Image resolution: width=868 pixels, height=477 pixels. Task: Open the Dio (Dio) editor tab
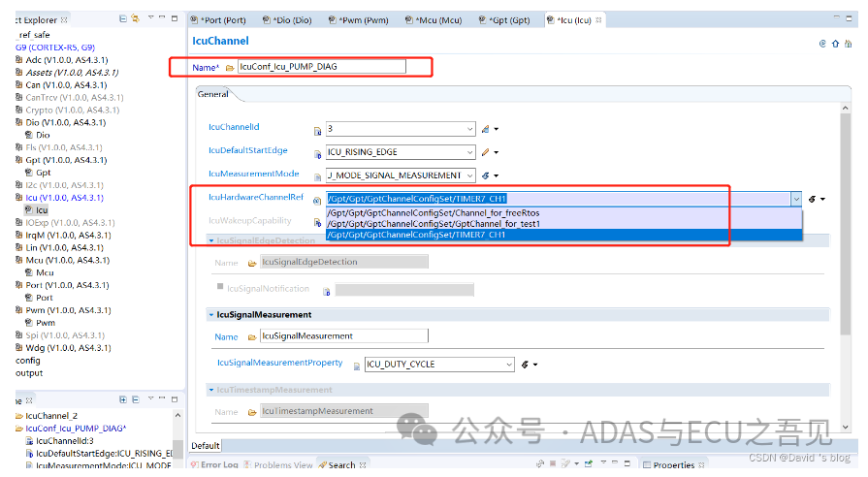287,20
